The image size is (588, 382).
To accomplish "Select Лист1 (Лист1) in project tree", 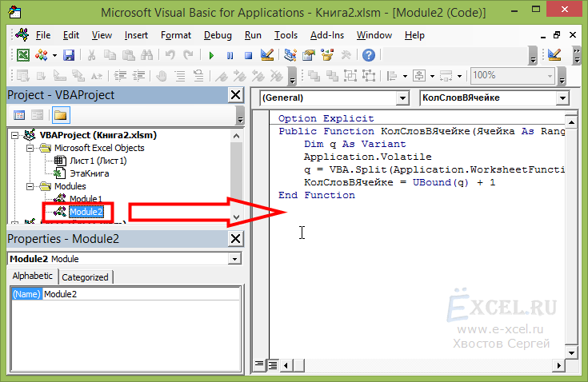I will coord(98,161).
